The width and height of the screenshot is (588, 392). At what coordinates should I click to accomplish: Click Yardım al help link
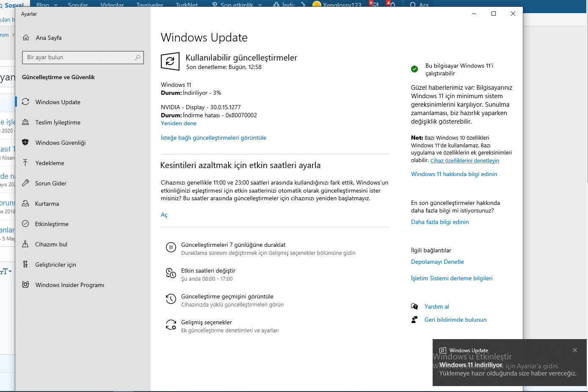pyautogui.click(x=436, y=306)
